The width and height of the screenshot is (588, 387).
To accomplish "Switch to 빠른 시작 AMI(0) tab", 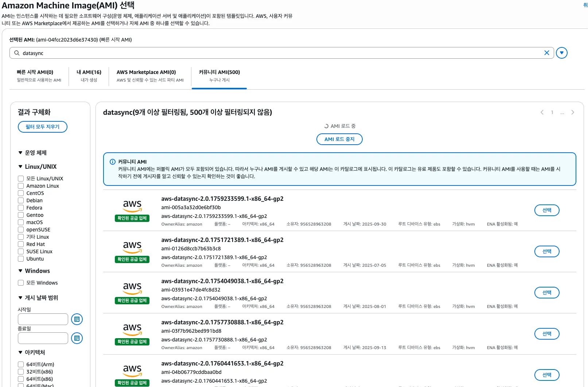I will pos(39,76).
